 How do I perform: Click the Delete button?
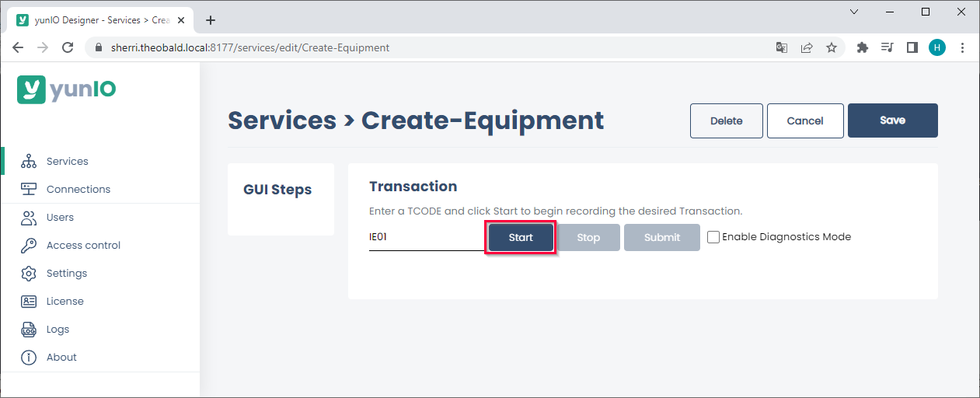point(727,120)
